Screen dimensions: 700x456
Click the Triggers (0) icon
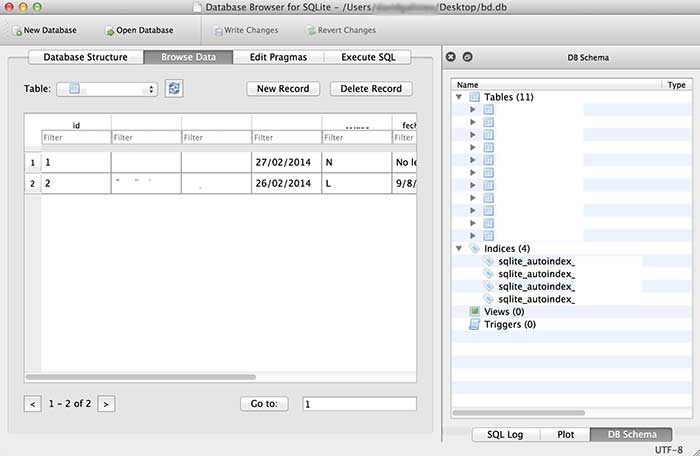tap(475, 324)
